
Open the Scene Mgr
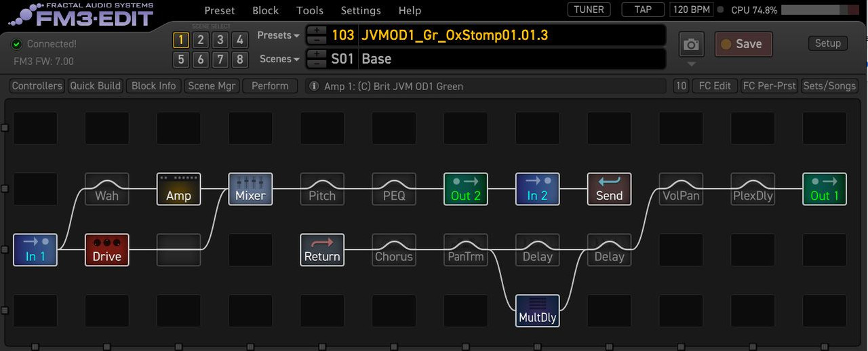point(212,86)
